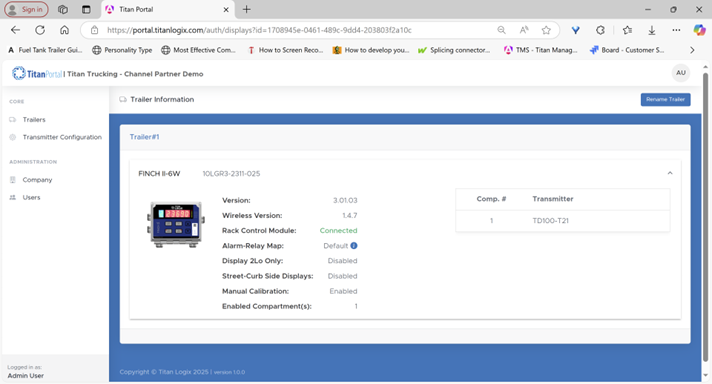Go to the browser home icon

click(x=64, y=30)
